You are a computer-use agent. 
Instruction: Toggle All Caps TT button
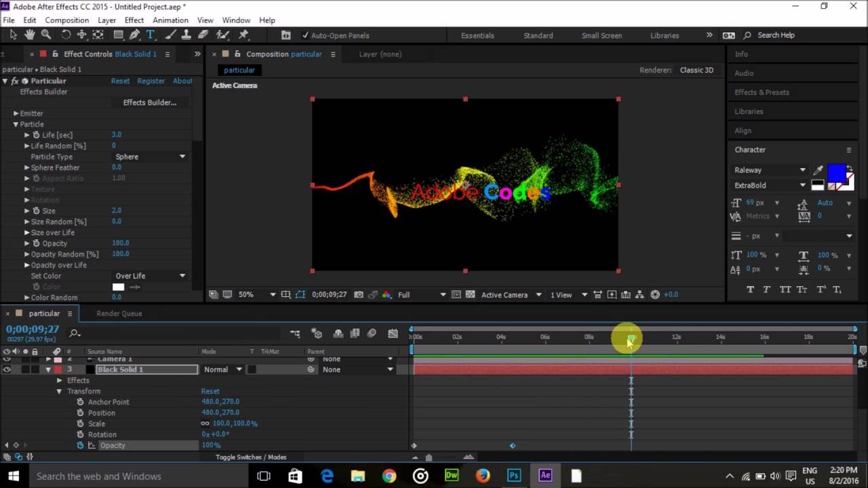coord(785,289)
